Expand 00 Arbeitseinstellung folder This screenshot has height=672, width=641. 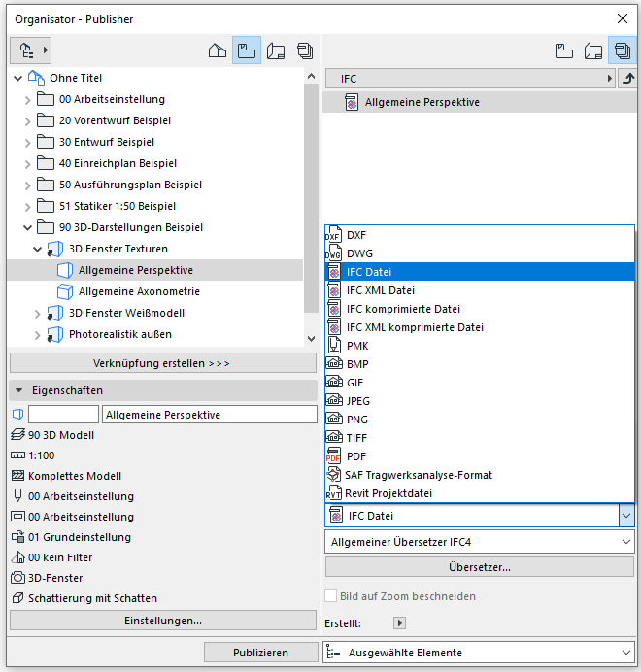pyautogui.click(x=27, y=100)
